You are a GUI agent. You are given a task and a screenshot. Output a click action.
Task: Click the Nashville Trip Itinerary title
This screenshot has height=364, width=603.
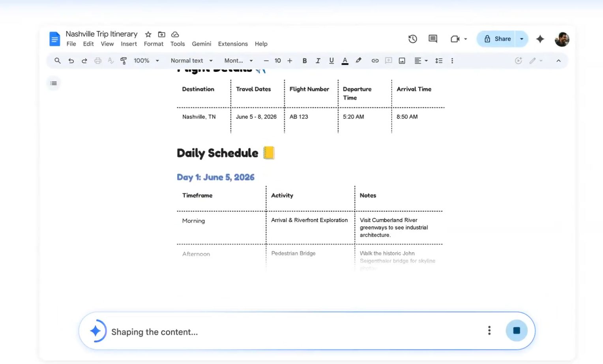(x=101, y=34)
